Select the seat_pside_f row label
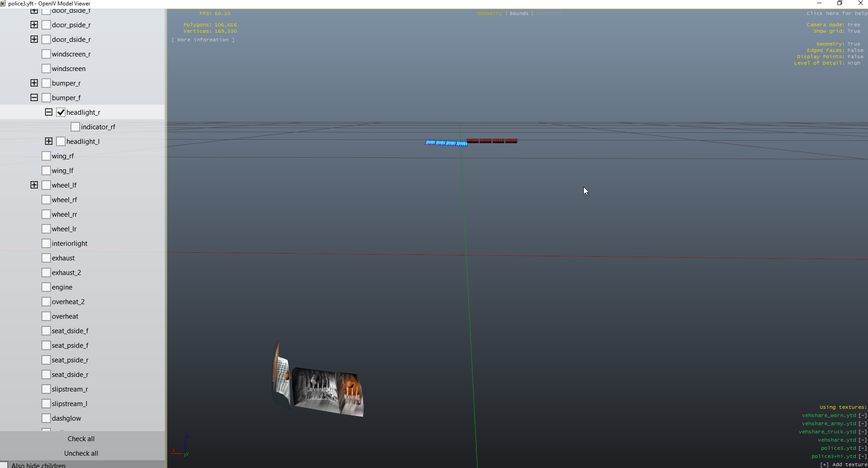 pyautogui.click(x=70, y=346)
